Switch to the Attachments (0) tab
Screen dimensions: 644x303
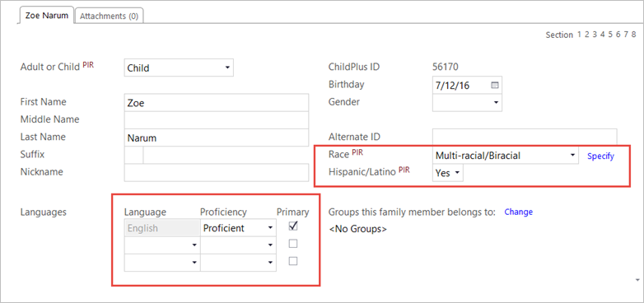point(109,16)
